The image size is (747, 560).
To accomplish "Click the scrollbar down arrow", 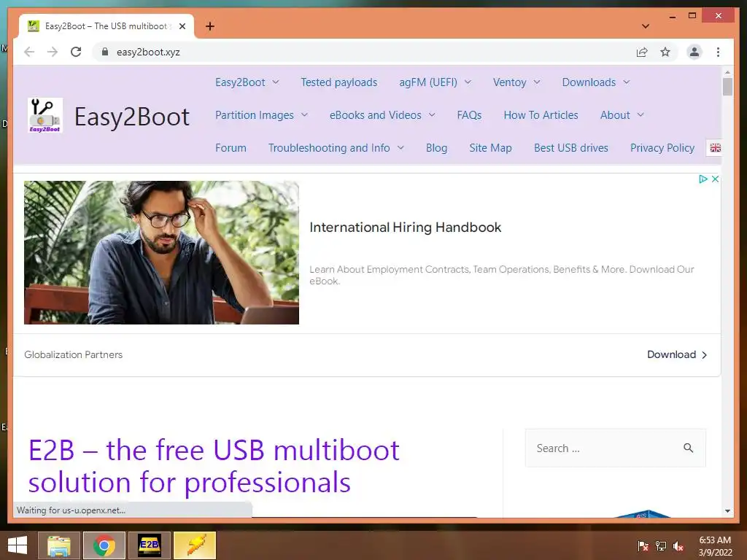I will [727, 511].
